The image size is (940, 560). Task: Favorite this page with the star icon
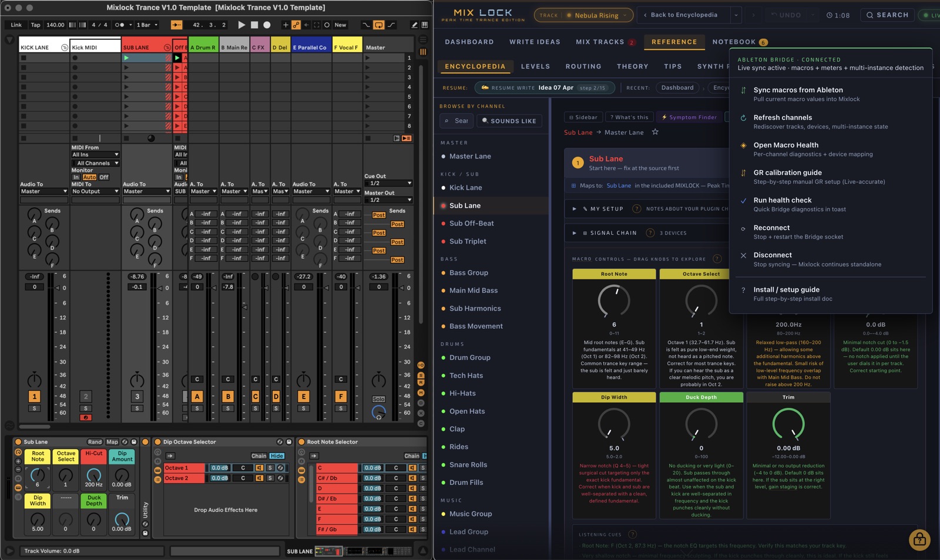coord(655,132)
